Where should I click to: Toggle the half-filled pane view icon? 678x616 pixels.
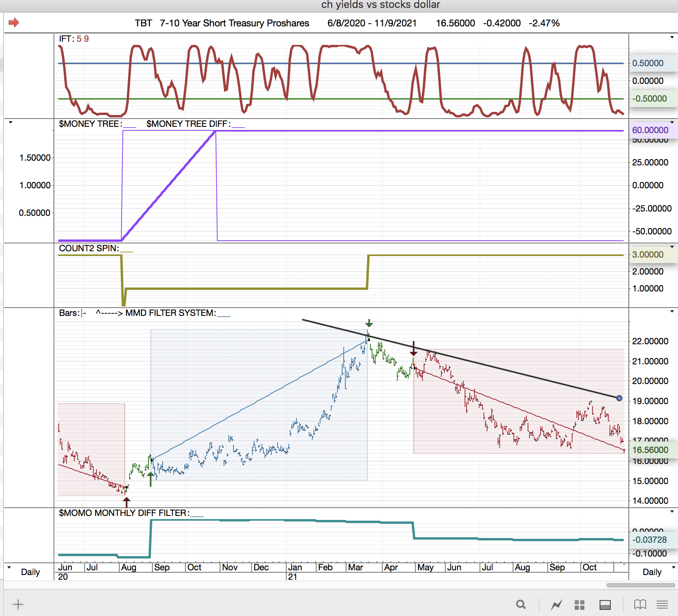pos(605,605)
